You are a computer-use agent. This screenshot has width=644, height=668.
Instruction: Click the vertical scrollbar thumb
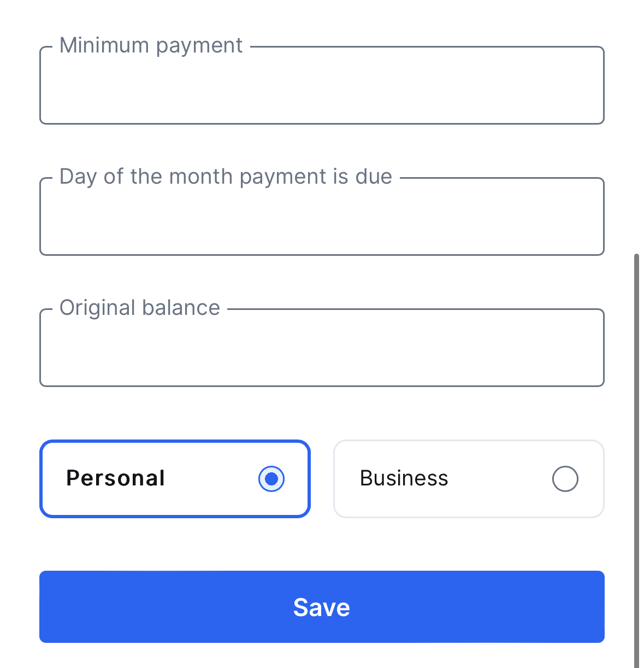pyautogui.click(x=636, y=459)
